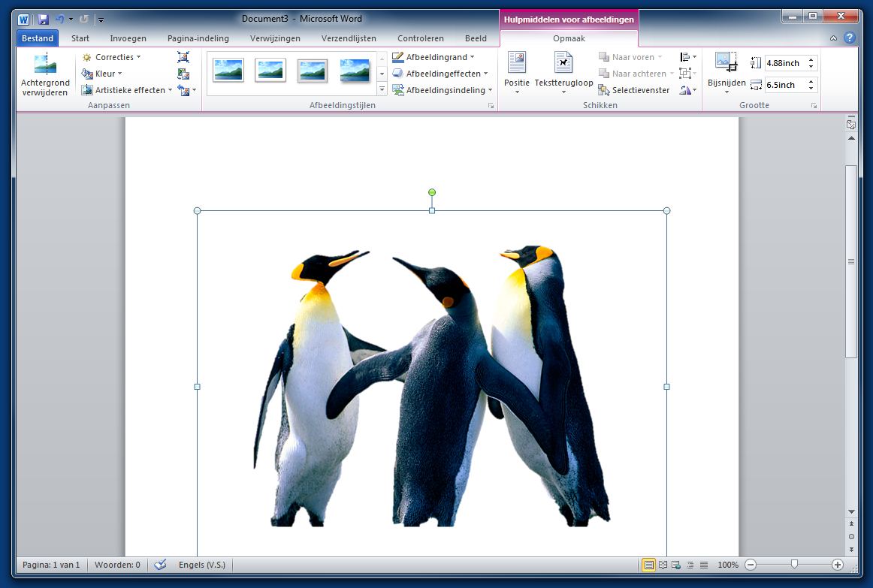The width and height of the screenshot is (873, 588).
Task: Open the Bestand tab
Action: (38, 38)
